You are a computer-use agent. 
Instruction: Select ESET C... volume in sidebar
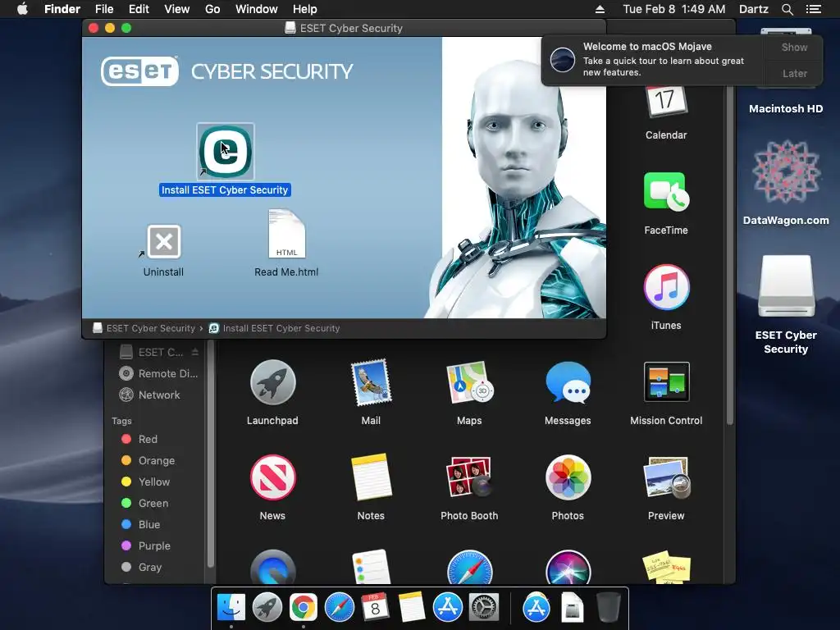152,352
